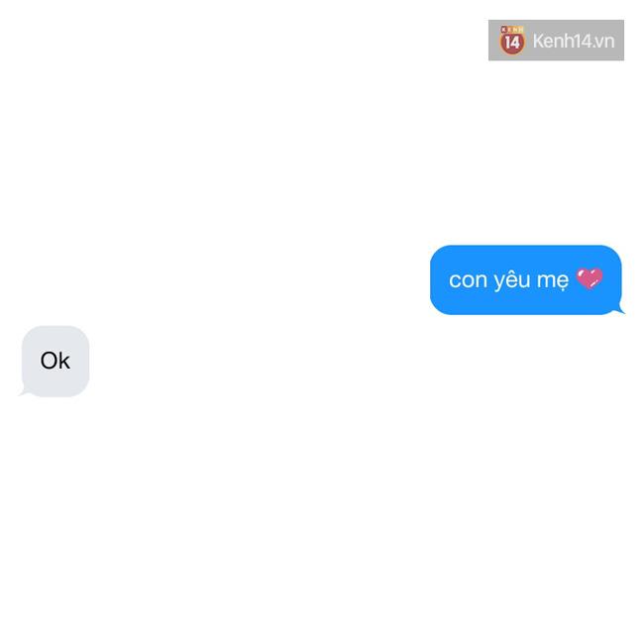644x644 pixels.
Task: Click the grey watermark banner background
Action: point(556,41)
